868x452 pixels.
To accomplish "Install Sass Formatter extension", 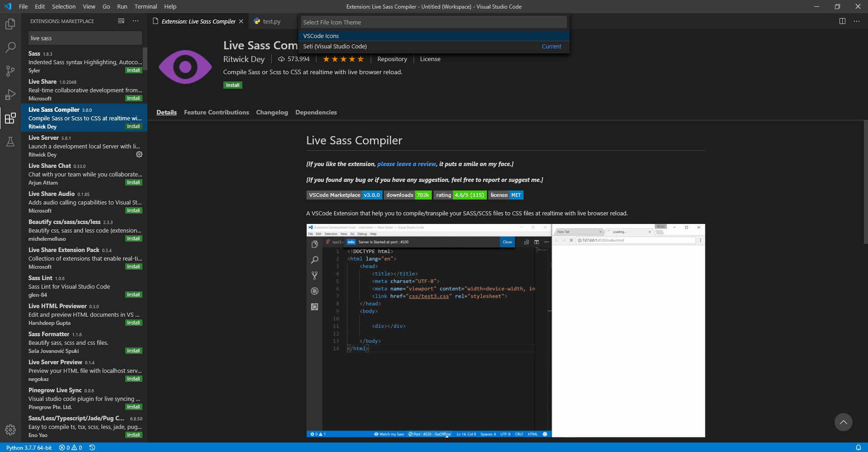I will click(x=133, y=351).
